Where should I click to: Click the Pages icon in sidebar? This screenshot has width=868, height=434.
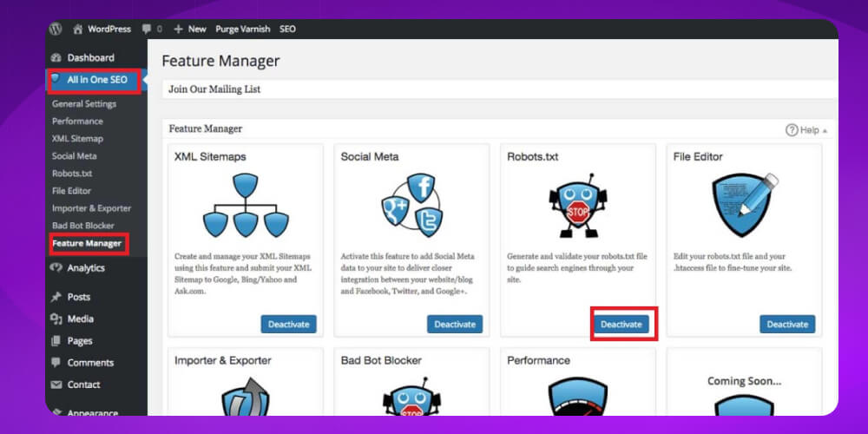click(x=56, y=341)
